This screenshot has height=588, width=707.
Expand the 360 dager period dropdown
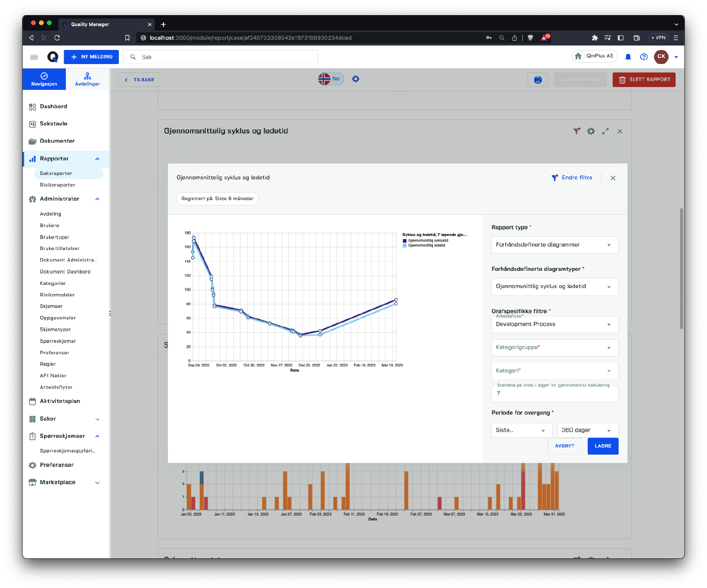pos(587,430)
